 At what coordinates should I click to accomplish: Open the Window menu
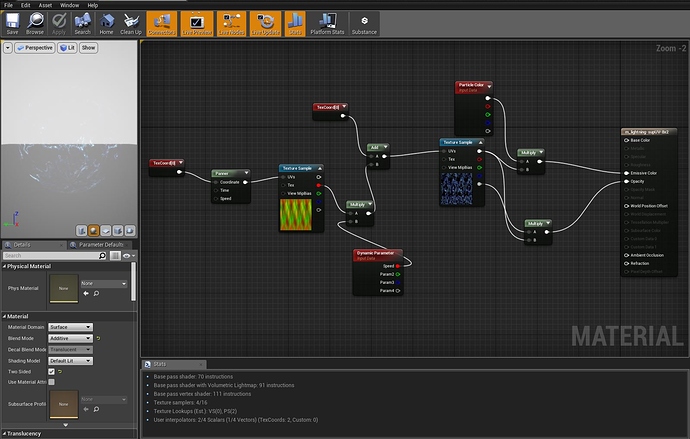click(x=69, y=5)
